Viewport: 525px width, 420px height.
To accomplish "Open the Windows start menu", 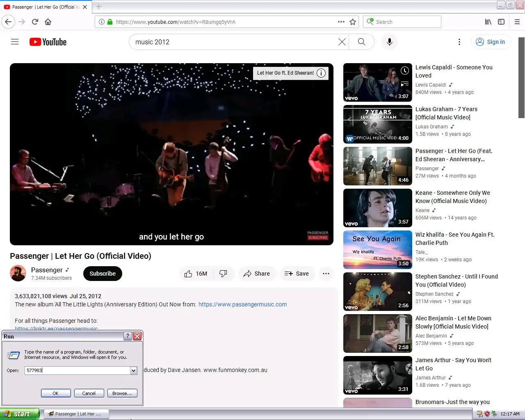I will 19,414.
